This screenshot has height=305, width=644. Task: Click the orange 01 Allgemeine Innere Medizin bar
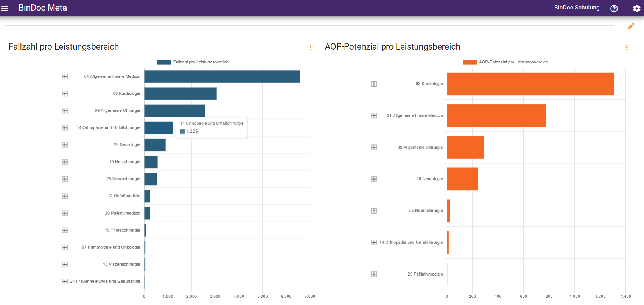(x=496, y=116)
